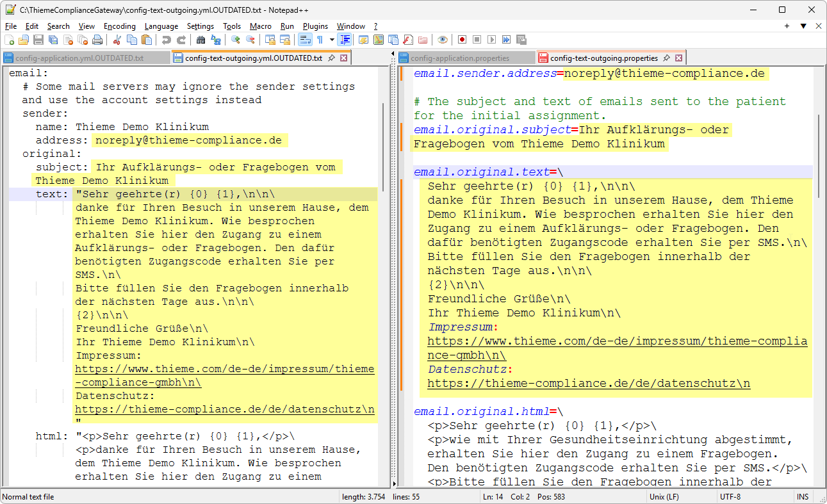The width and height of the screenshot is (827, 504).
Task: Click the Run macro multiple times icon
Action: pyautogui.click(x=507, y=40)
